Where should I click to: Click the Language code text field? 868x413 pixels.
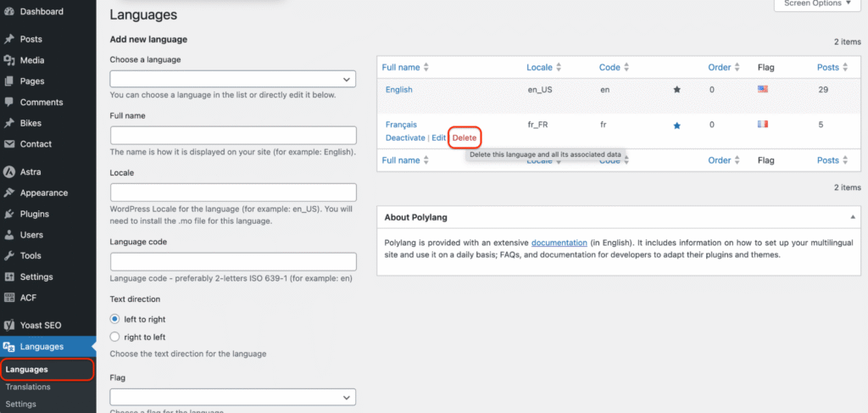click(233, 262)
